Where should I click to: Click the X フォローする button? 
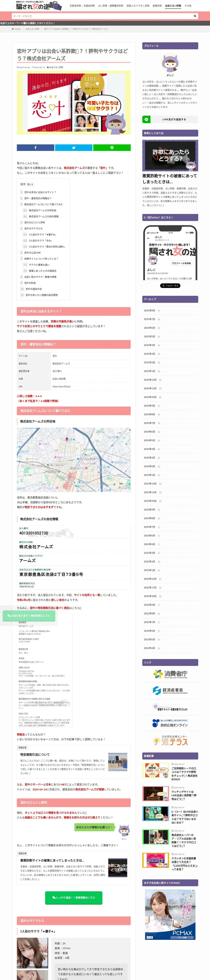click(170, 285)
